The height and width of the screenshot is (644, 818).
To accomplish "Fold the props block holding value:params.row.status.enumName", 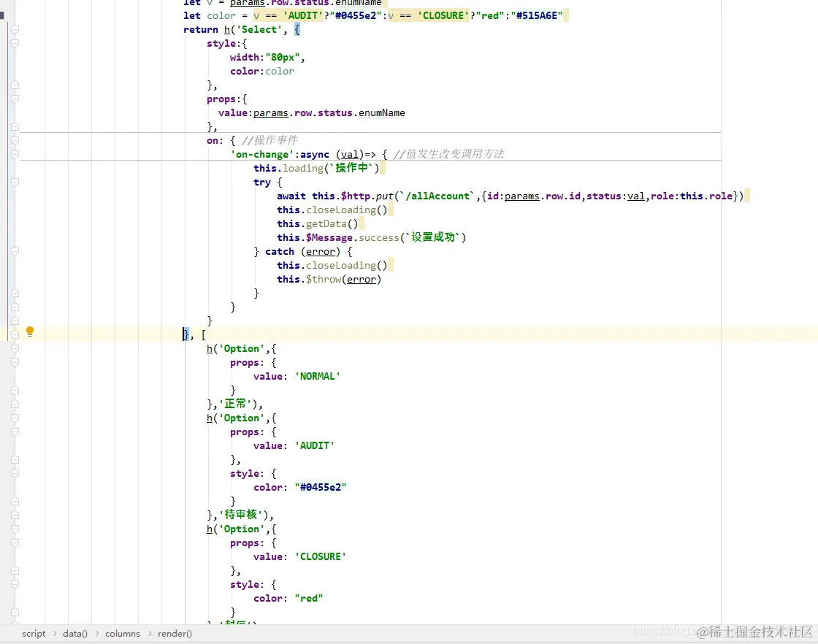I will point(15,99).
